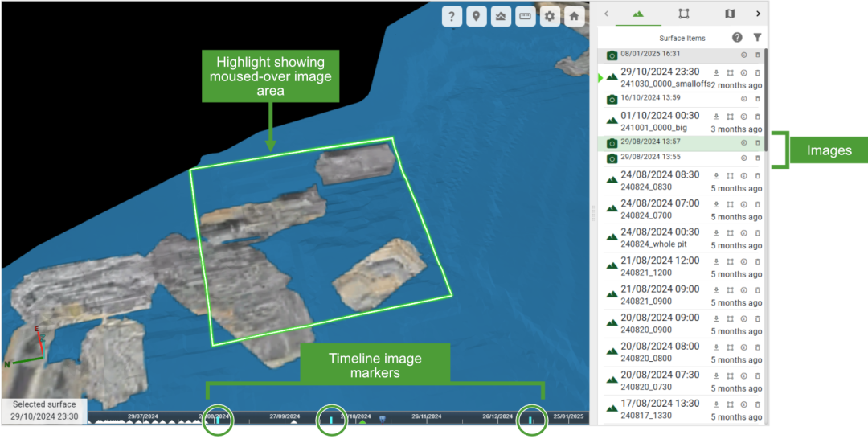Screen dimensions: 868x439
Task: Switch to the bounding square tab
Action: click(684, 14)
